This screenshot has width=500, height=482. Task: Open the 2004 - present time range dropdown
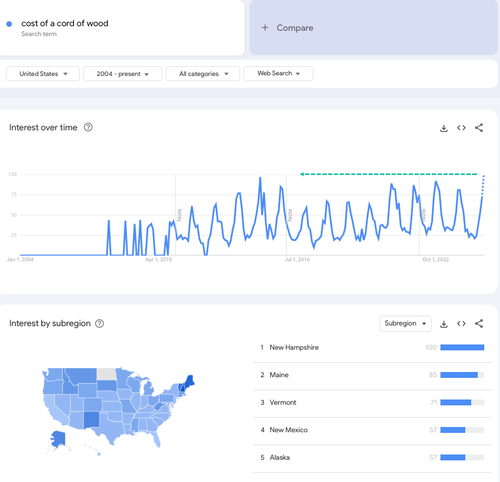click(122, 74)
